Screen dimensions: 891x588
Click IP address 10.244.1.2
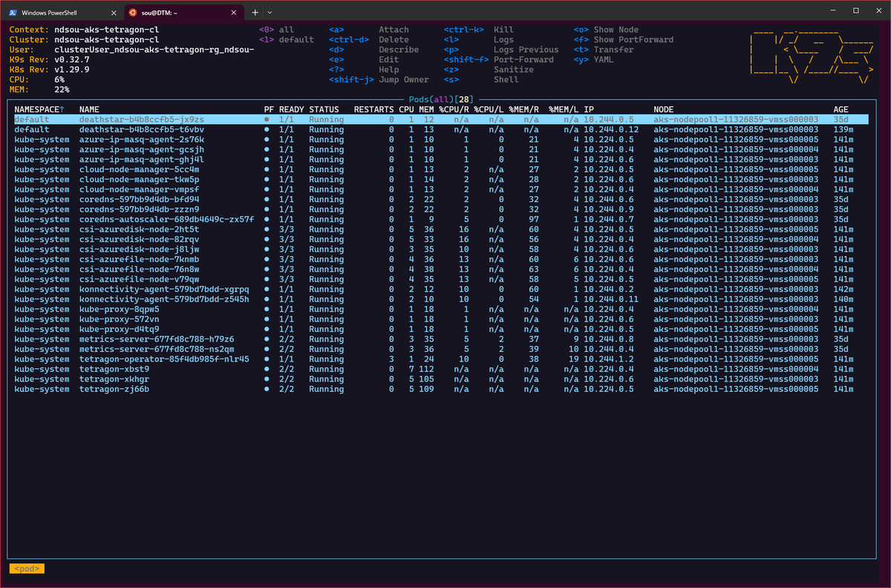pos(608,359)
